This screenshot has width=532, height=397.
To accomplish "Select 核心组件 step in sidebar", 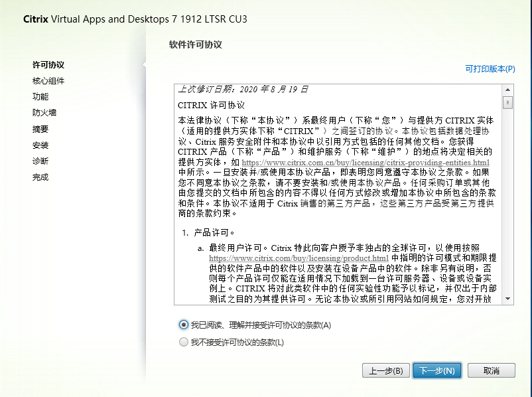I will click(48, 81).
